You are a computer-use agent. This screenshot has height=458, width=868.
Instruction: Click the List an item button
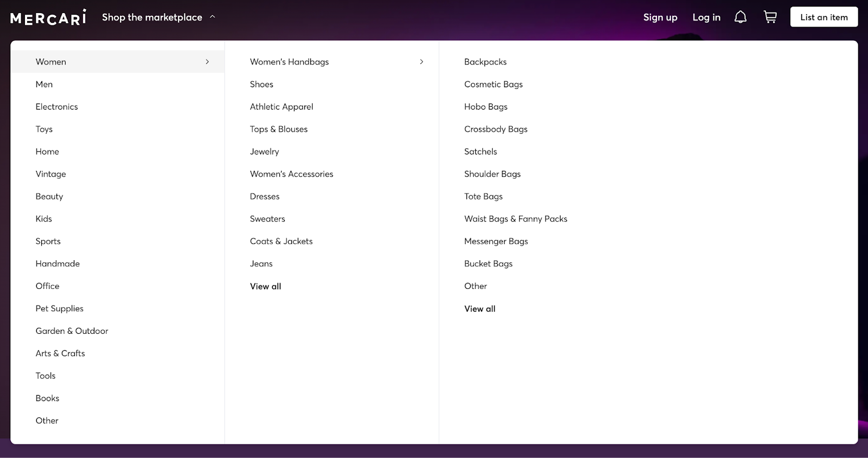coord(824,17)
